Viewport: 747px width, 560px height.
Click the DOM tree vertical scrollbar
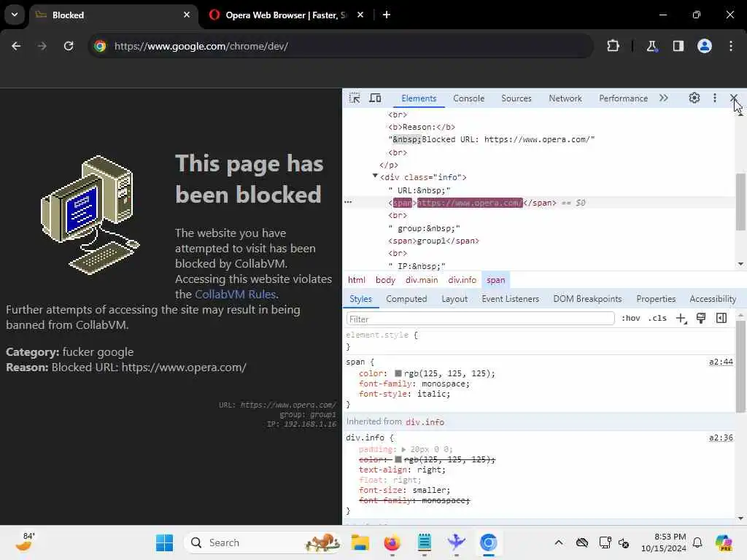(741, 203)
